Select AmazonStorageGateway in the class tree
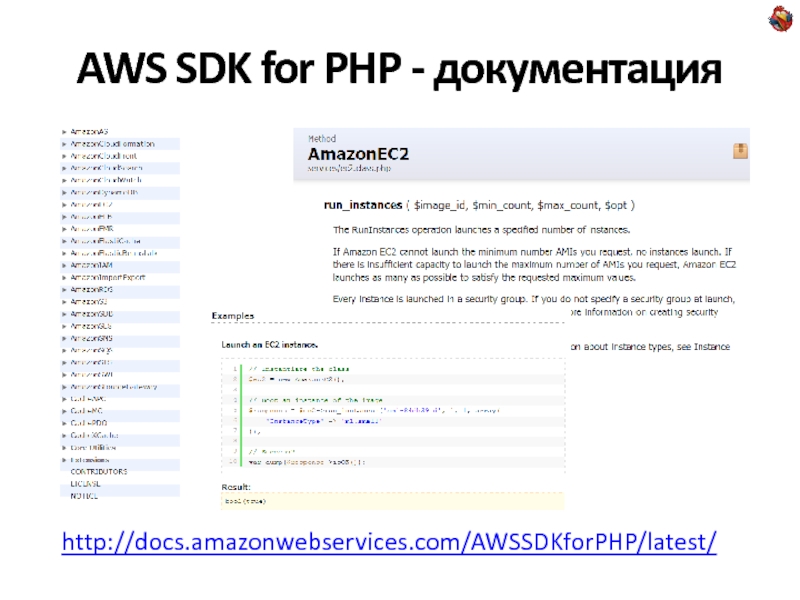This screenshot has height=600, width=800. tap(114, 387)
